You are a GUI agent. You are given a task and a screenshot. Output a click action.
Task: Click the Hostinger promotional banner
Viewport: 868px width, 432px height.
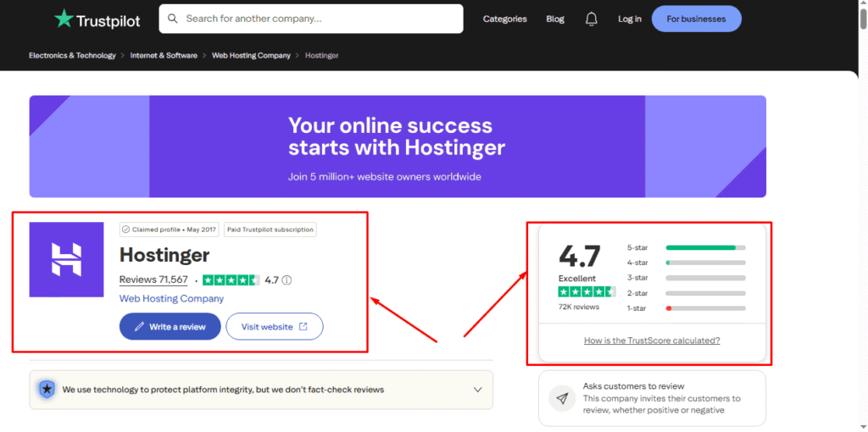point(398,147)
